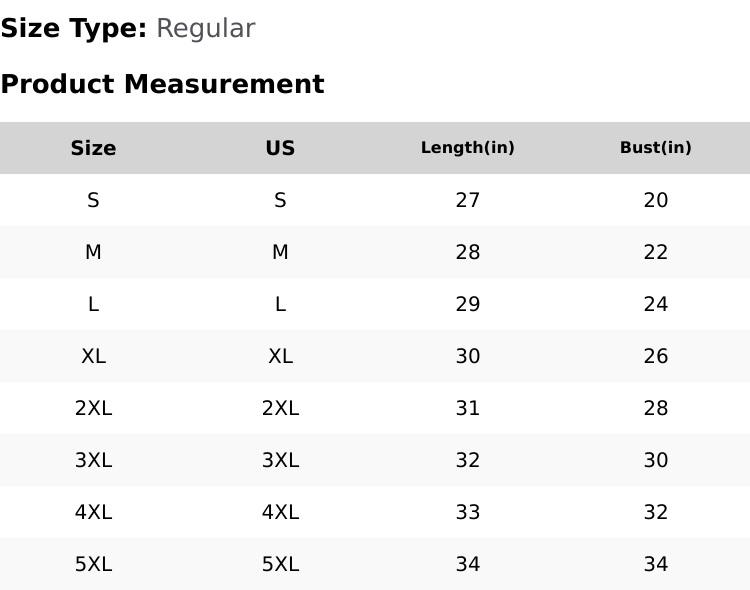Click the 5XL size cell
Image resolution: width=750 pixels, height=590 pixels.
click(93, 564)
